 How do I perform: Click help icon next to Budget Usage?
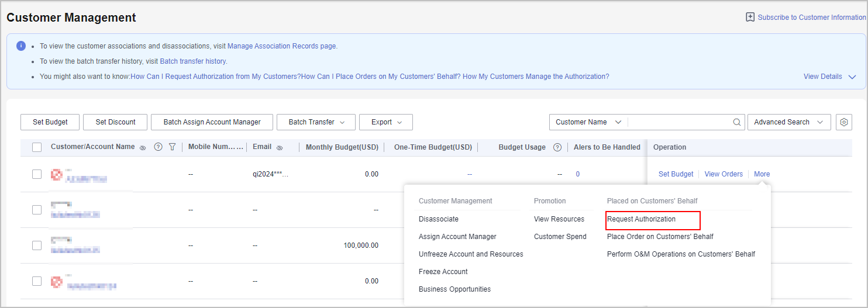pos(557,147)
